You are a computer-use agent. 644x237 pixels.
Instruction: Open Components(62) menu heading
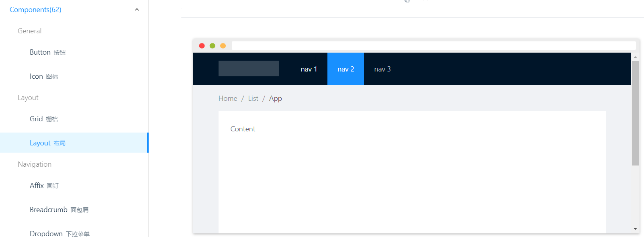point(35,10)
